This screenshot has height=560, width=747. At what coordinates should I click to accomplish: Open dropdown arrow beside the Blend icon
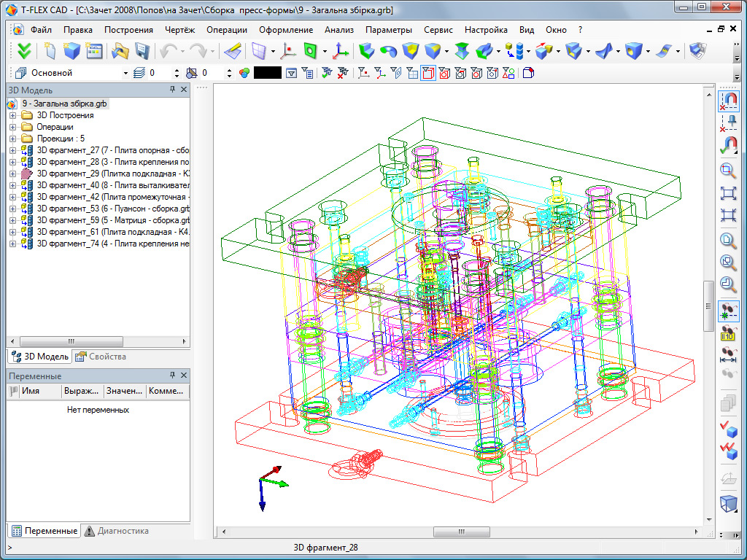click(x=446, y=51)
